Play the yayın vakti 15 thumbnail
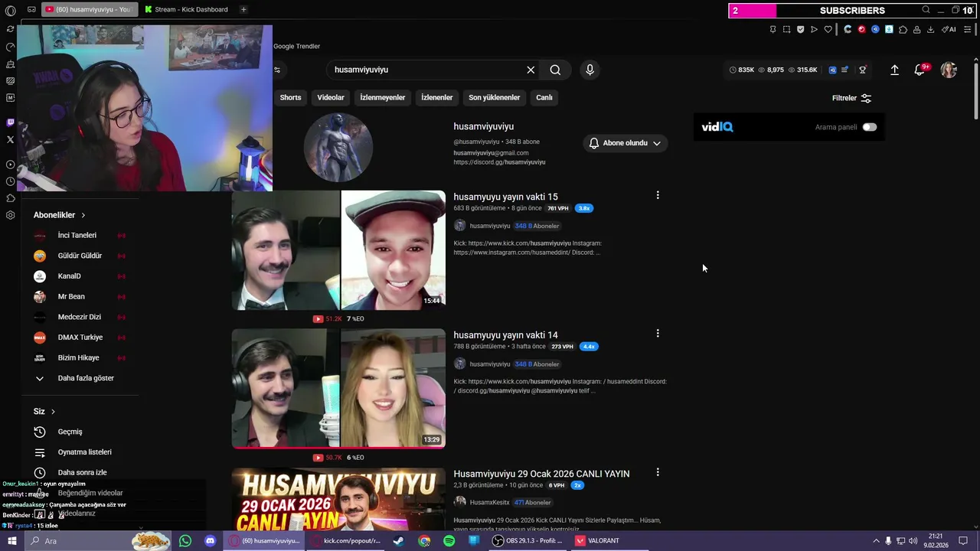 tap(338, 250)
